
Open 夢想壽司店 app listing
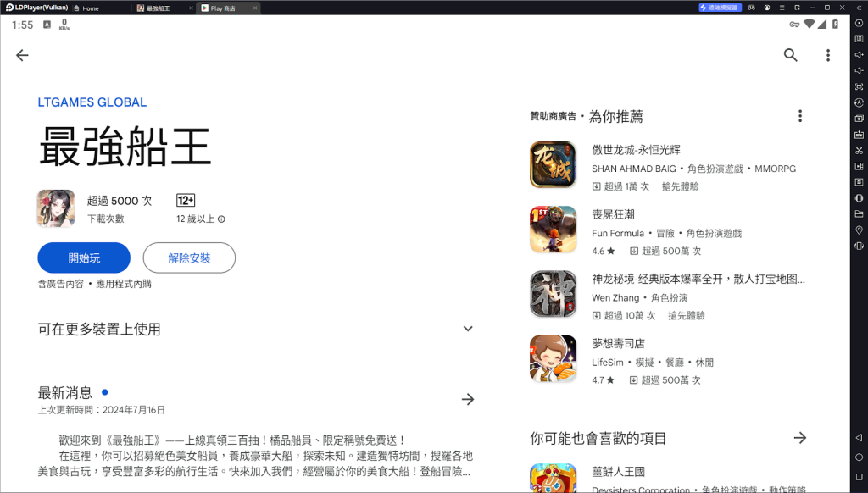(x=668, y=361)
